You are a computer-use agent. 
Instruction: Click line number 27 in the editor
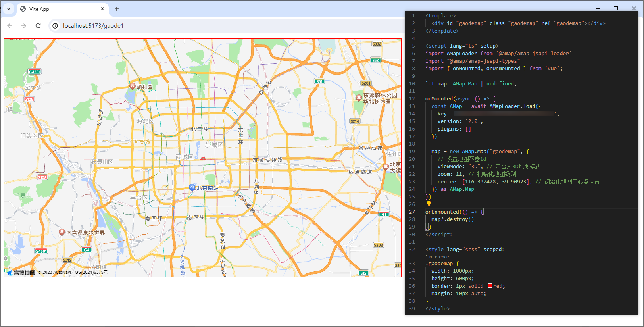(x=412, y=212)
